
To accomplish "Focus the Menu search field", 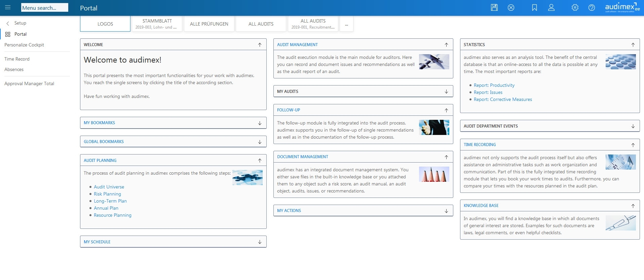I will click(44, 8).
